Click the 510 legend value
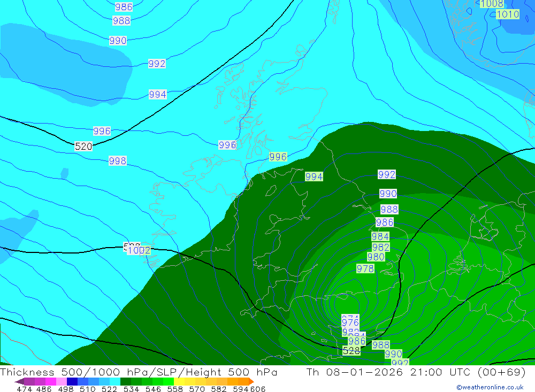 [88, 389]
